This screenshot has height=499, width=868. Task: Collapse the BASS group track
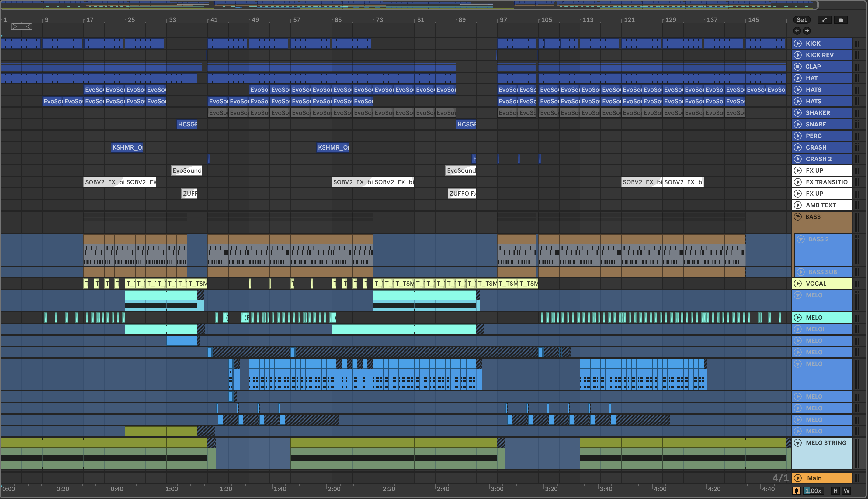click(798, 217)
